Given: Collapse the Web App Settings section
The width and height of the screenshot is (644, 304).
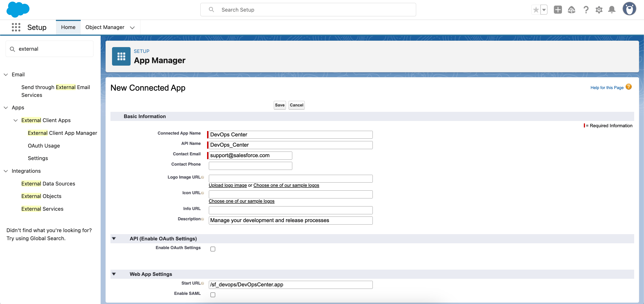Looking at the screenshot, I should [x=114, y=274].
